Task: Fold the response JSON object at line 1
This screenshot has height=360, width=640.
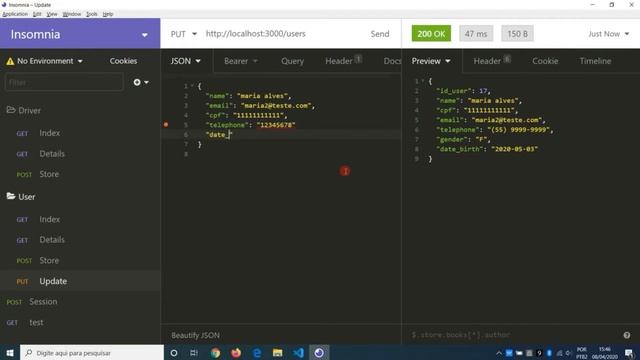Action: 423,81
